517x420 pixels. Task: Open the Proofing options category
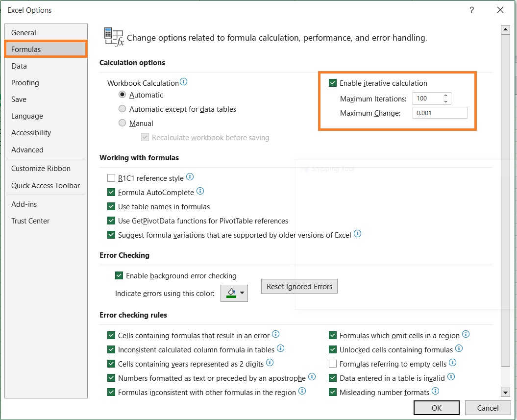[46, 83]
